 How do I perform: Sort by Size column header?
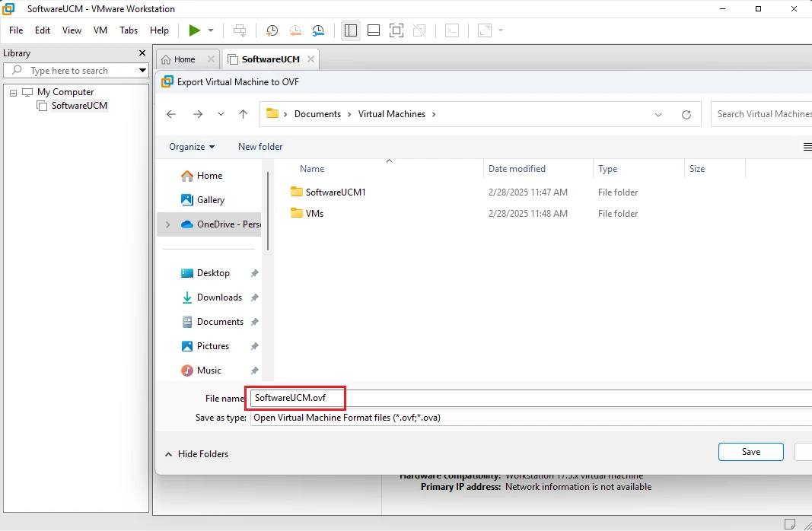(697, 169)
